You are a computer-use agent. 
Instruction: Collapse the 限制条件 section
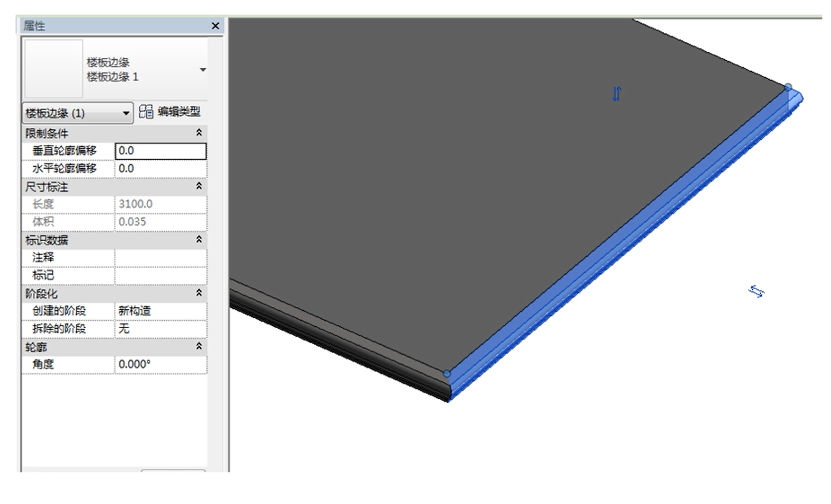tap(200, 133)
